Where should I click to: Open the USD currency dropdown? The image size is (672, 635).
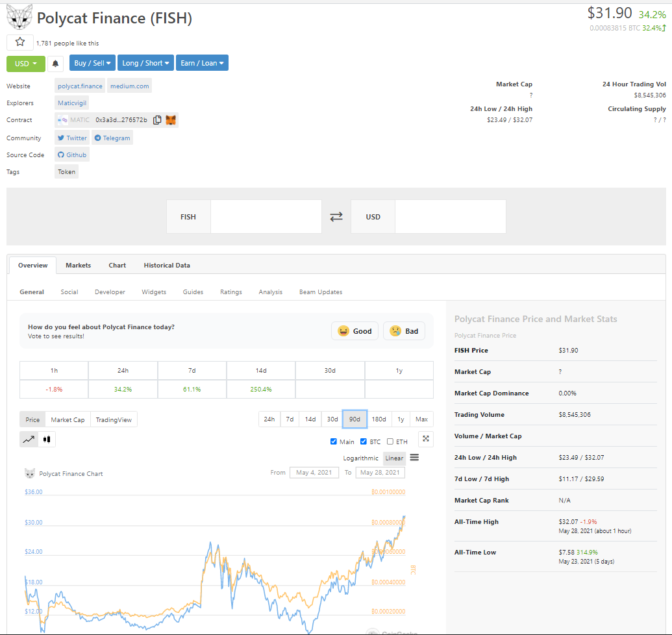pos(26,64)
